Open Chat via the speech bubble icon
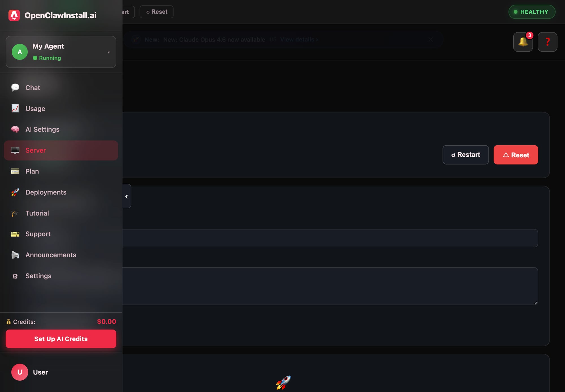The width and height of the screenshot is (565, 392). (15, 87)
